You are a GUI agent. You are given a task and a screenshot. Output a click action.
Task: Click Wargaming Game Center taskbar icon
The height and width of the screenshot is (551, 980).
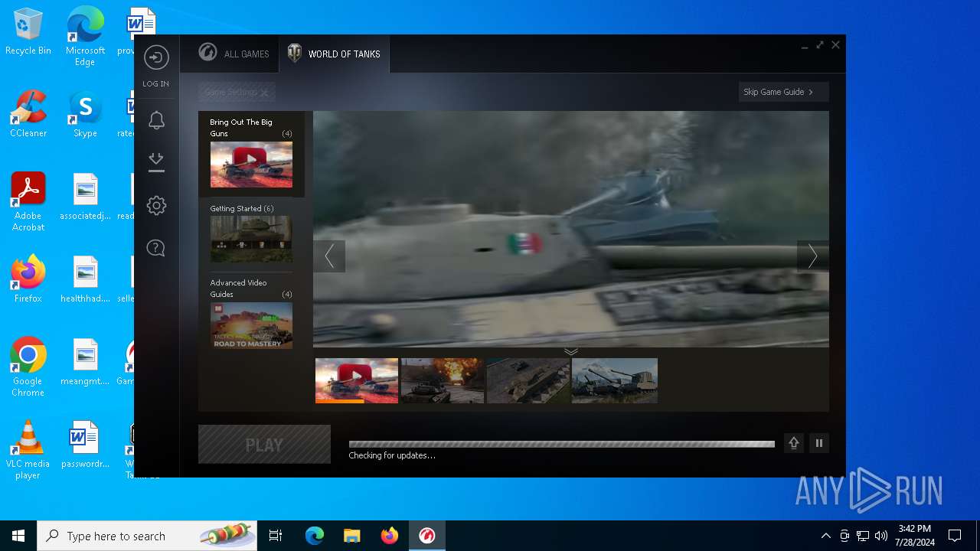tap(427, 536)
